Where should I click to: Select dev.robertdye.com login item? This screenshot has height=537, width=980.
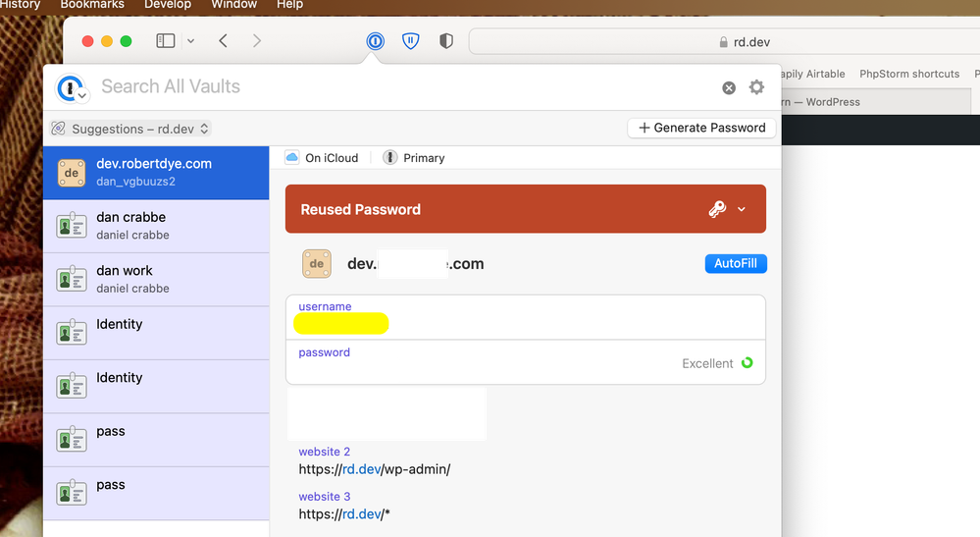(156, 173)
